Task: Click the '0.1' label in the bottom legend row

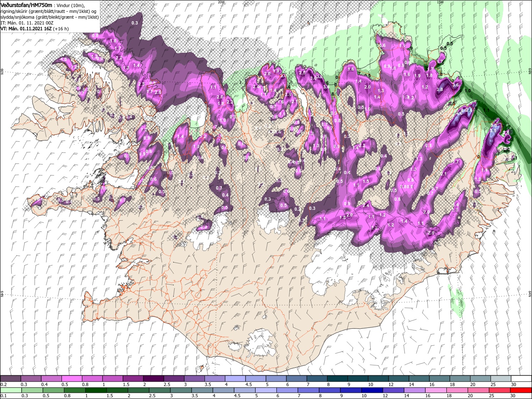Action: pos(3,396)
